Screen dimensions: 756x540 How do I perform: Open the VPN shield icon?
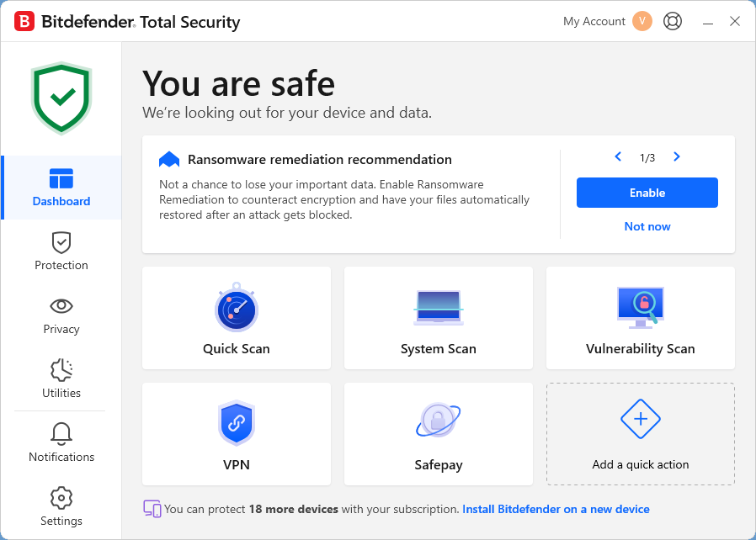(x=236, y=423)
